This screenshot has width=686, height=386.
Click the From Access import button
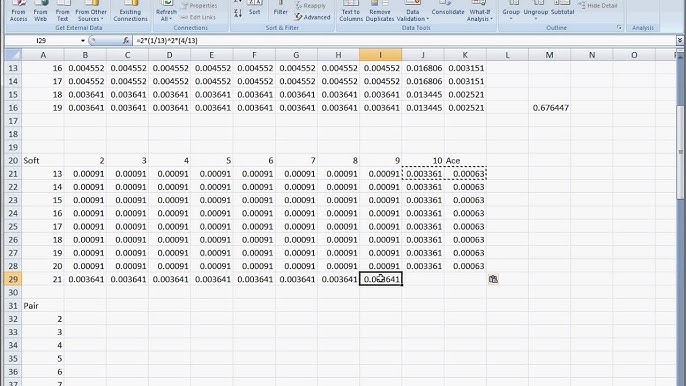18,11
